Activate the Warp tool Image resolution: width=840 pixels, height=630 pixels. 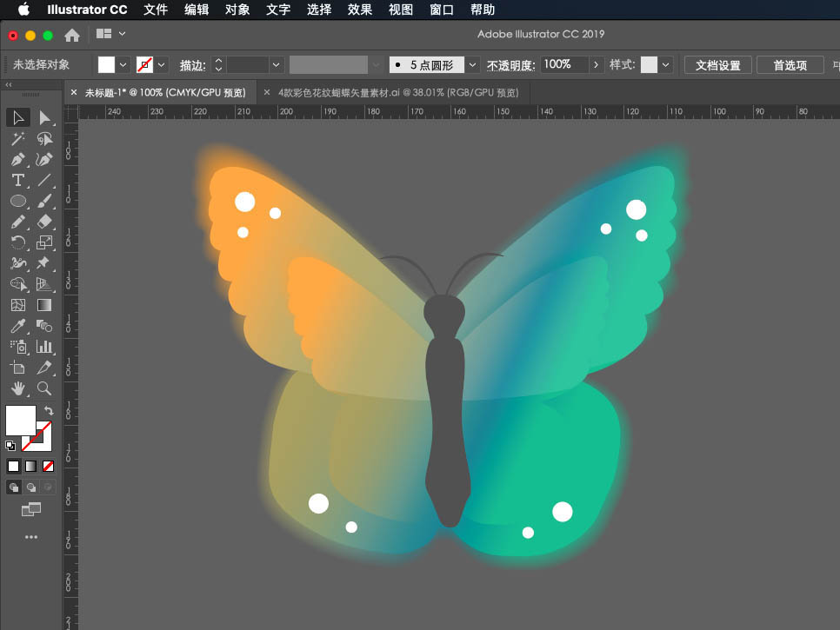click(18, 262)
